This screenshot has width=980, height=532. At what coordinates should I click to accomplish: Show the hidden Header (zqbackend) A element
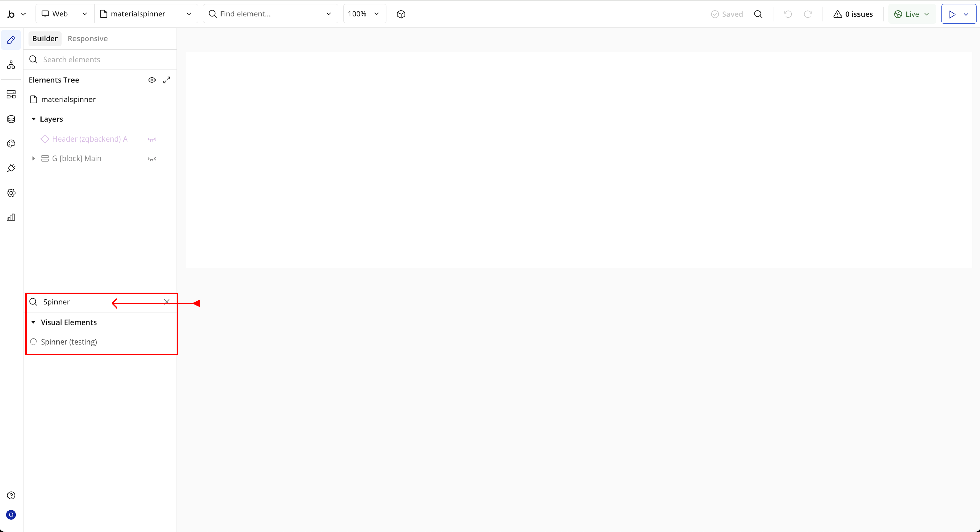coord(152,139)
